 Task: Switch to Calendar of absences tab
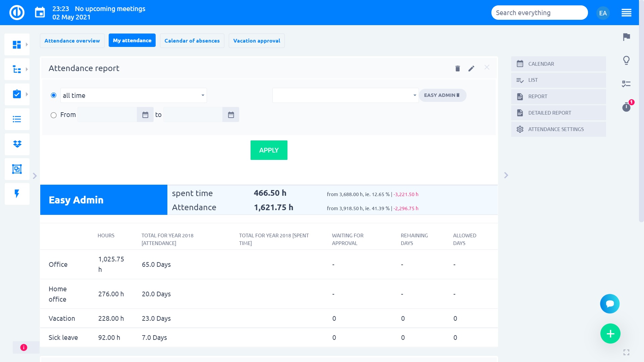pos(192,41)
